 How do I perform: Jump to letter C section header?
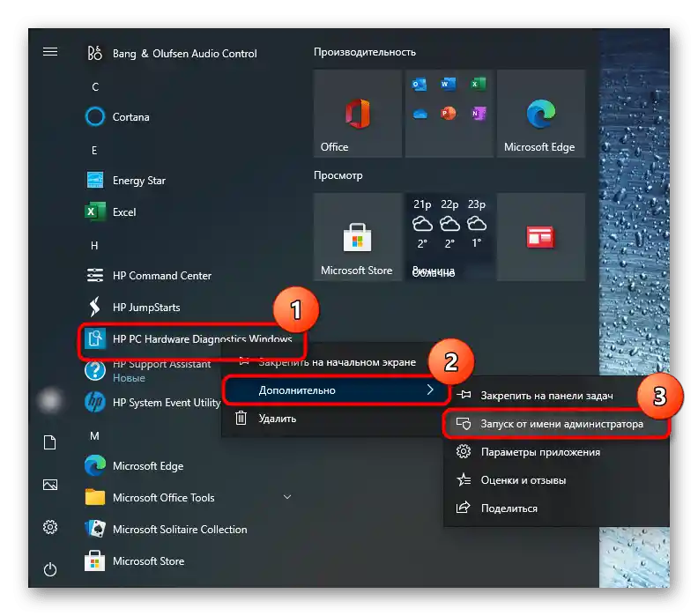coord(95,86)
